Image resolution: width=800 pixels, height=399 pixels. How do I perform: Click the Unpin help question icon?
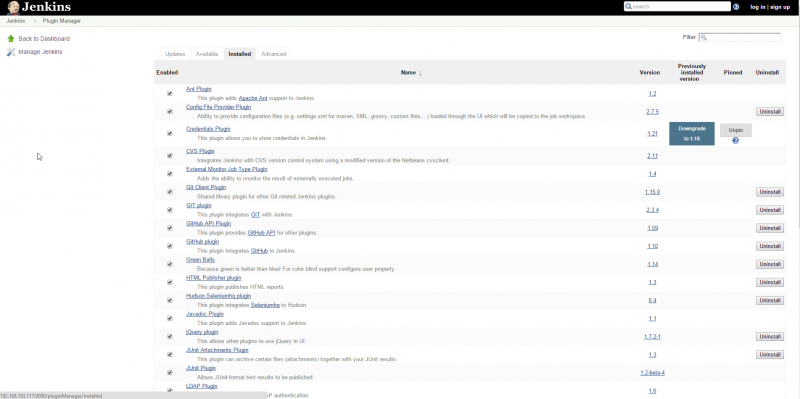(x=735, y=141)
